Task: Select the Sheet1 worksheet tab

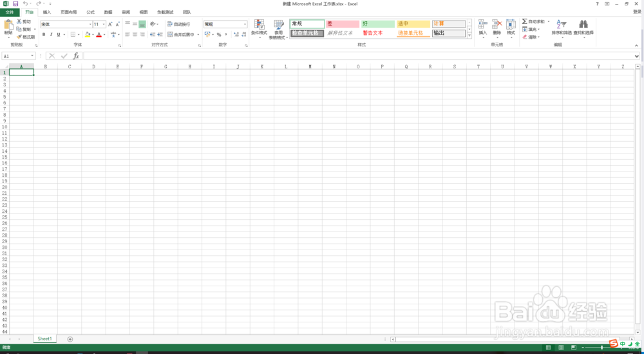Action: (x=45, y=339)
